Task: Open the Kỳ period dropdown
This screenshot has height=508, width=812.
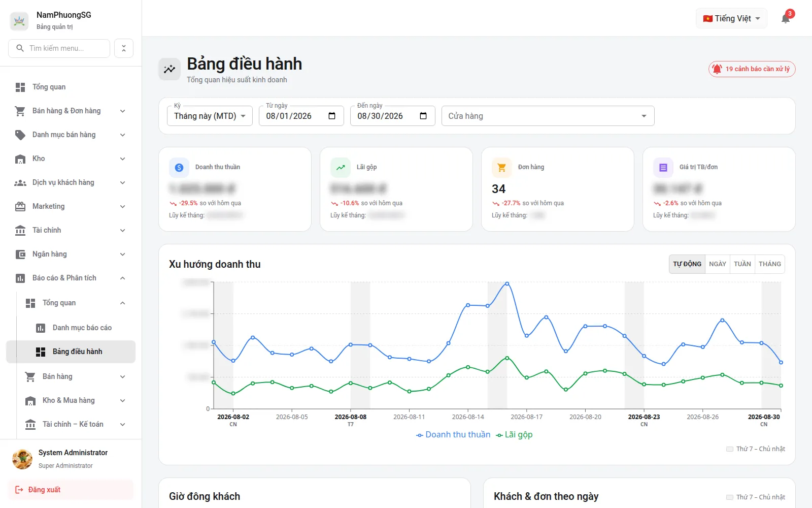Action: 210,116
